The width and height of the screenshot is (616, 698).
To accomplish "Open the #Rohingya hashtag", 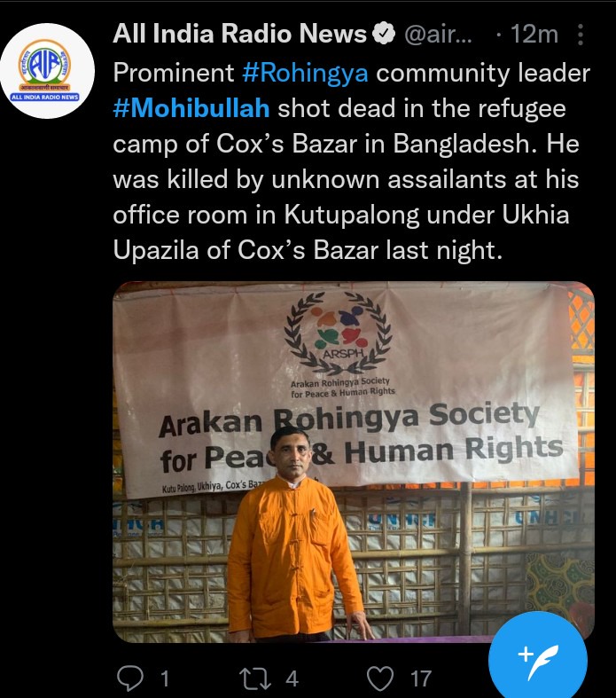I will click(x=305, y=73).
